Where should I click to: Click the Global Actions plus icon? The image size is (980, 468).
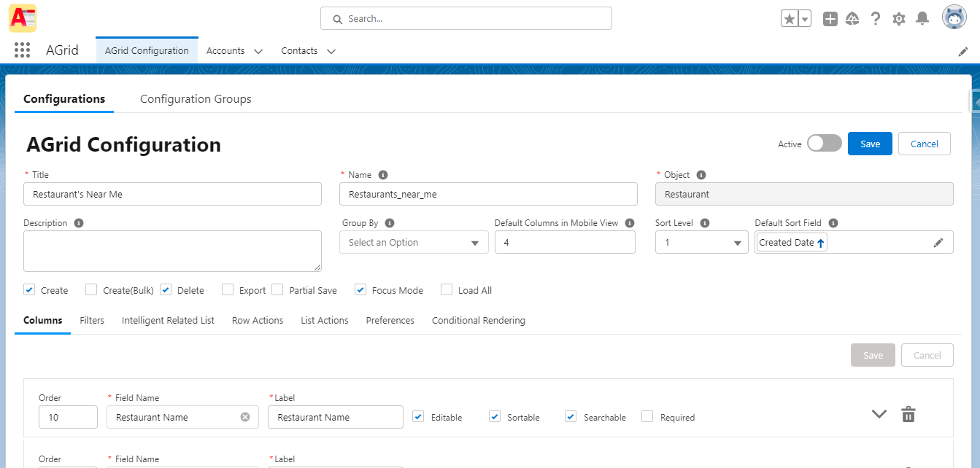click(x=830, y=19)
